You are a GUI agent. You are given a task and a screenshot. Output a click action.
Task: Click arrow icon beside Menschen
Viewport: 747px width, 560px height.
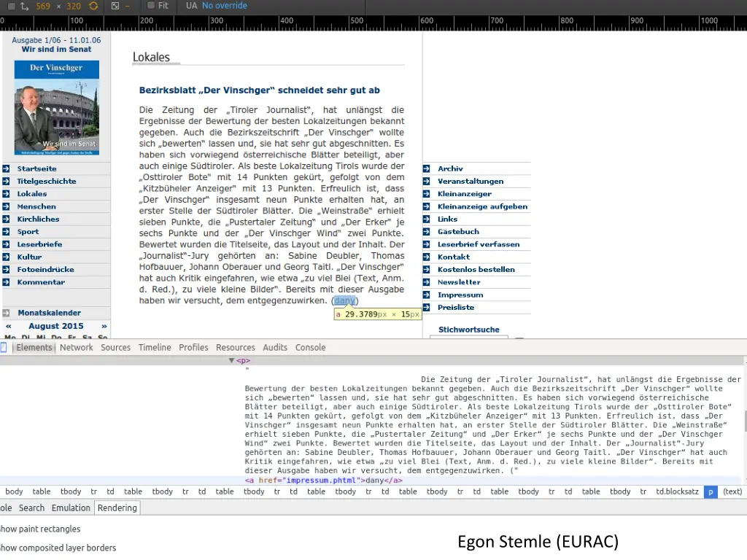pyautogui.click(x=6, y=206)
